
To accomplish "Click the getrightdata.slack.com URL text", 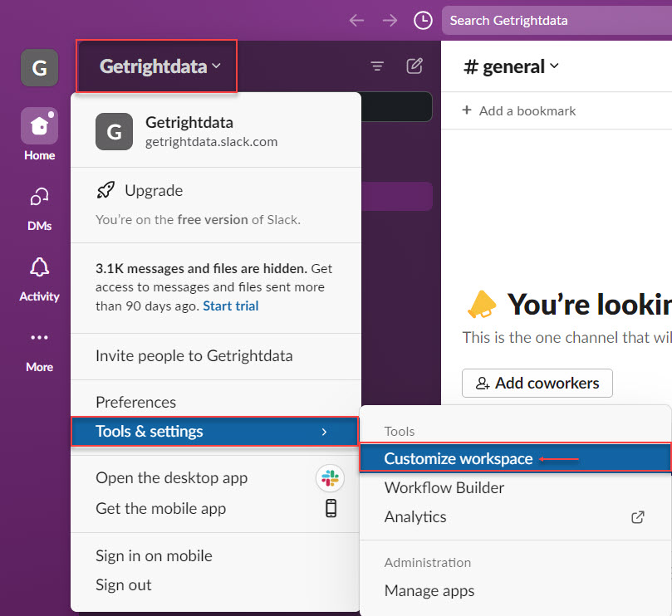I will click(211, 142).
